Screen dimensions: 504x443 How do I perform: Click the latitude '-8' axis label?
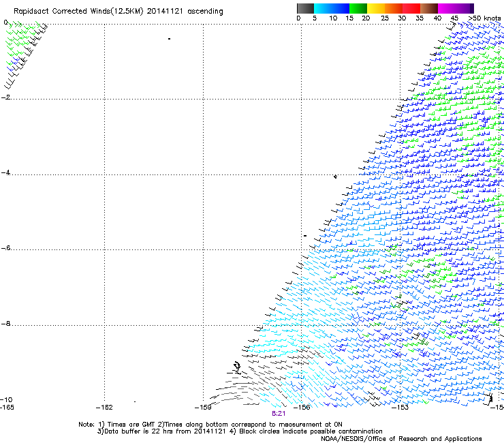click(5, 323)
